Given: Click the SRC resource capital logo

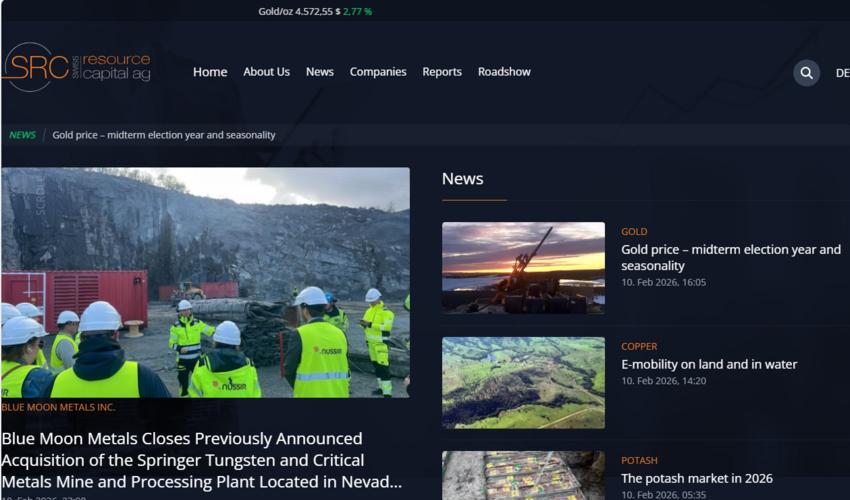Looking at the screenshot, I should [76, 67].
